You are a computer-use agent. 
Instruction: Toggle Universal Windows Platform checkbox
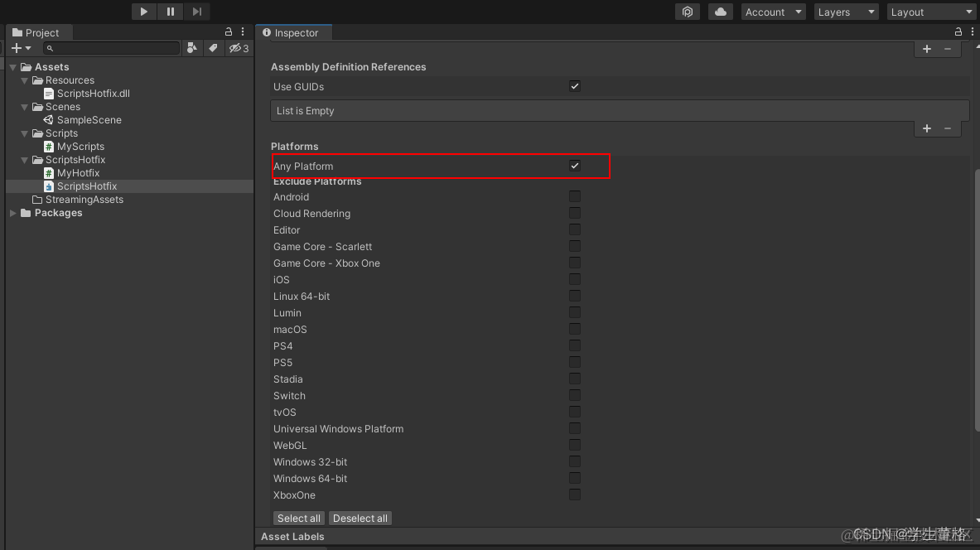click(575, 429)
